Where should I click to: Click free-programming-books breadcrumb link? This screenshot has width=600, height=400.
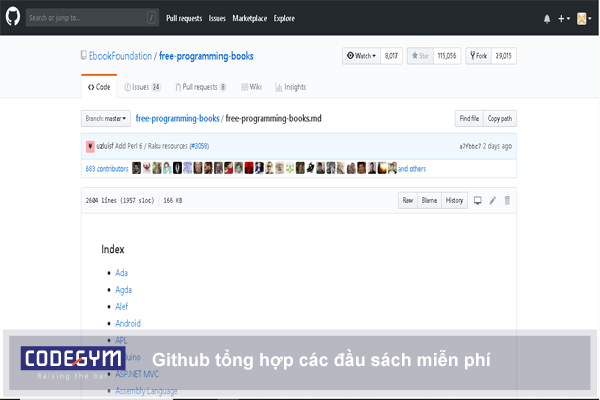click(x=178, y=118)
